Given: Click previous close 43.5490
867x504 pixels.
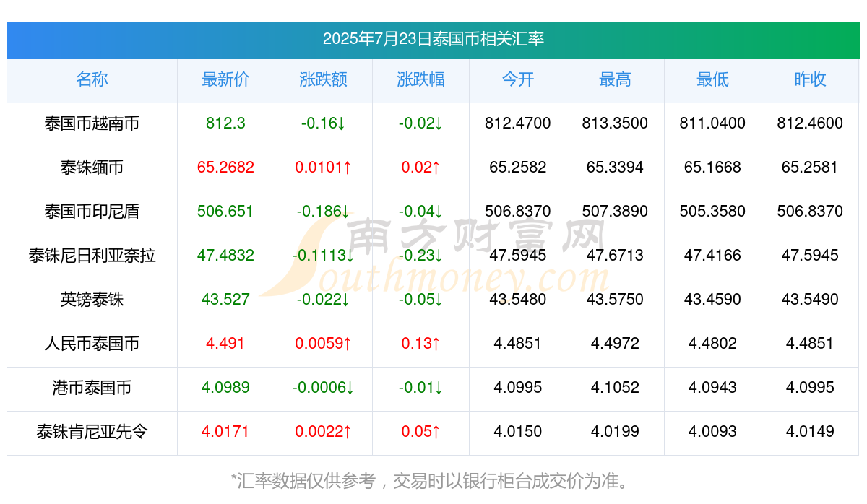Looking at the screenshot, I should point(810,300).
